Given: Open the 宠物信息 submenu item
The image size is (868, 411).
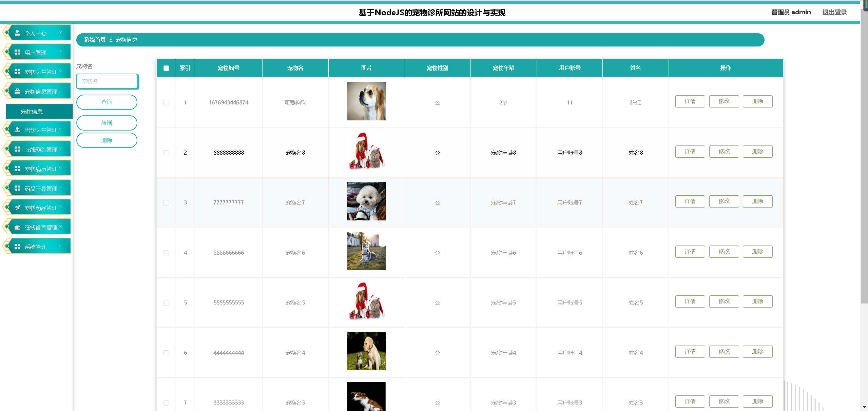Looking at the screenshot, I should pyautogui.click(x=32, y=112).
